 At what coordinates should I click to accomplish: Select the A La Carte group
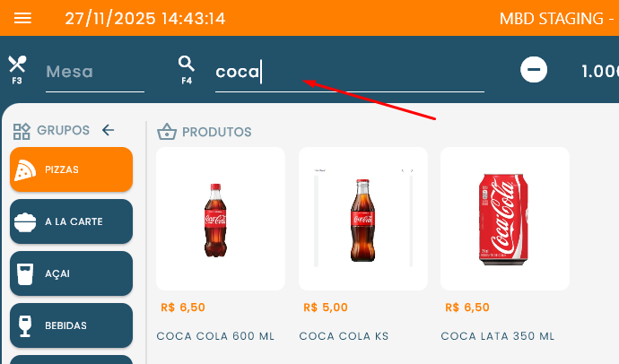72,221
